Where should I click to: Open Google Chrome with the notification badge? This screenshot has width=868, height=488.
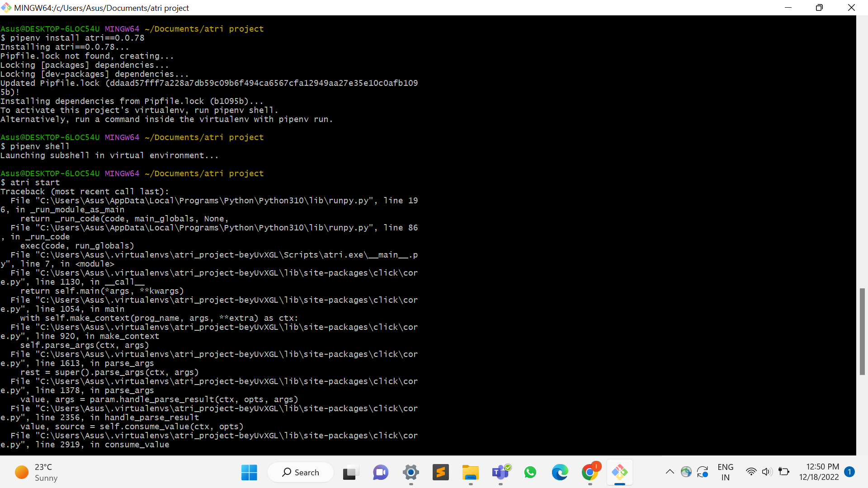click(590, 472)
